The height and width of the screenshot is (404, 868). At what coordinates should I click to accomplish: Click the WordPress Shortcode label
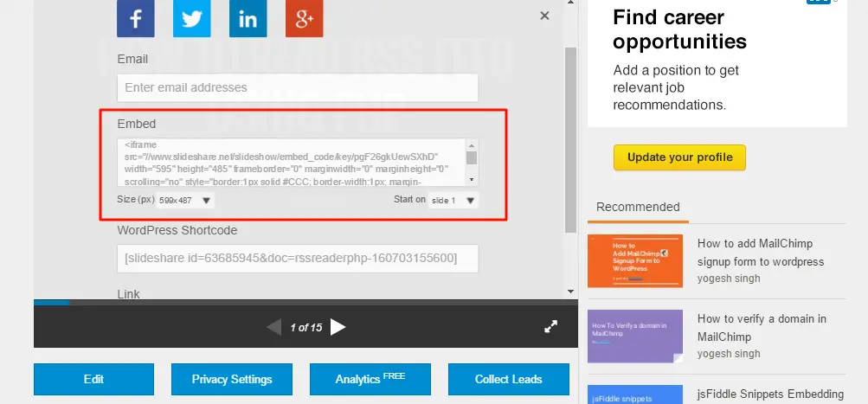point(177,230)
